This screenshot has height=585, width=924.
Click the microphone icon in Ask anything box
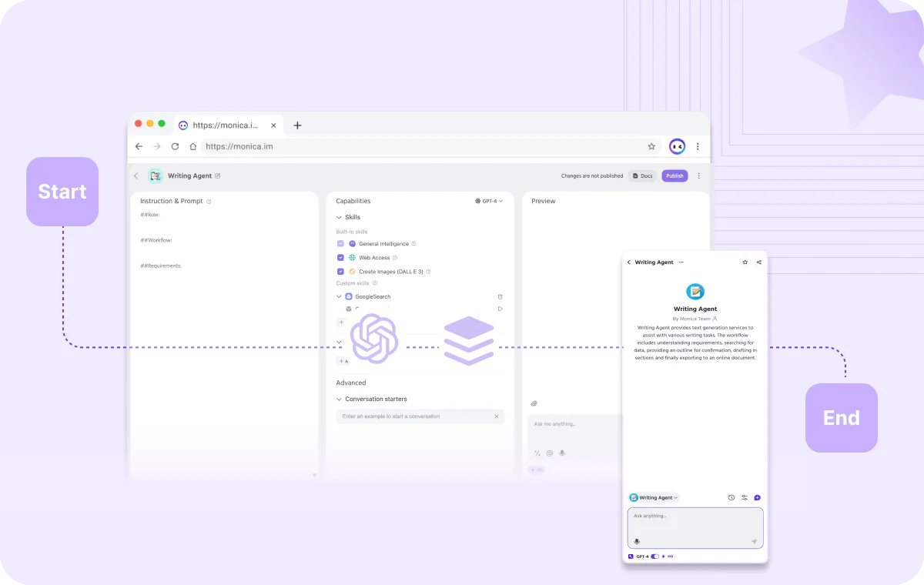[x=637, y=541]
